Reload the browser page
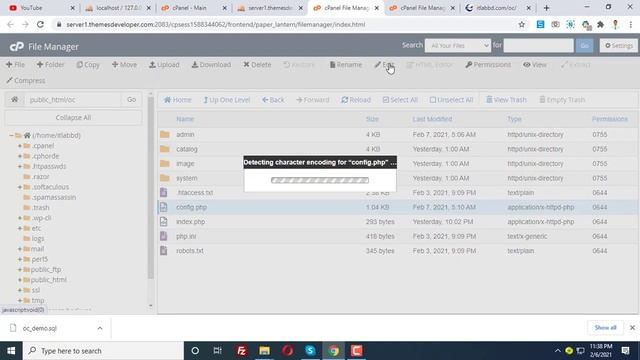Image resolution: width=640 pixels, height=360 pixels. tap(40, 24)
